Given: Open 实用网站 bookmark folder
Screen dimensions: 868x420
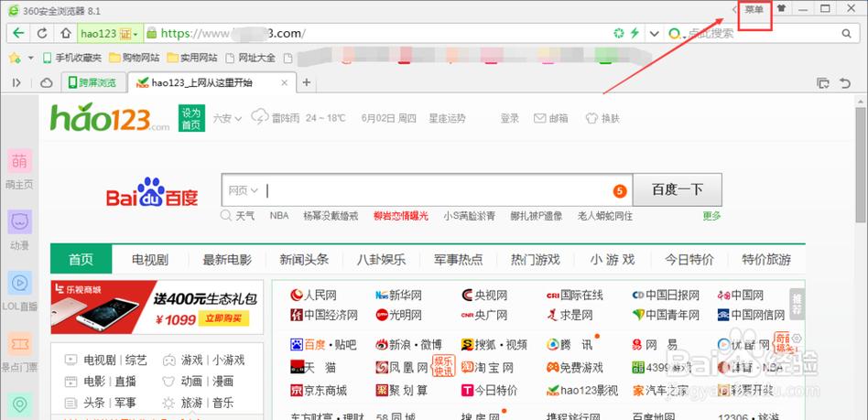Looking at the screenshot, I should [192, 58].
